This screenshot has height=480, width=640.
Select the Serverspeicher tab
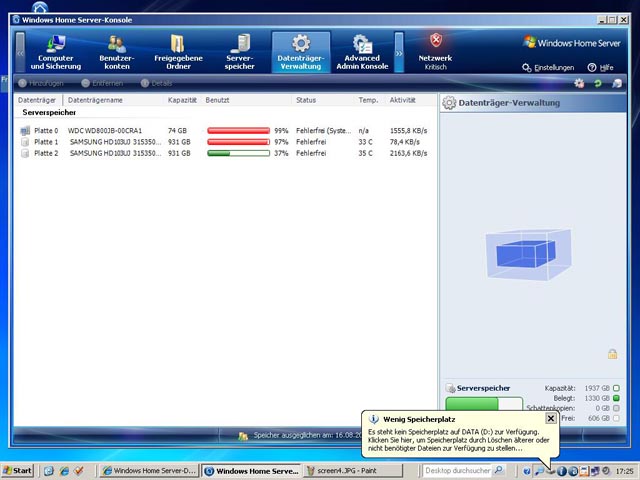click(240, 53)
